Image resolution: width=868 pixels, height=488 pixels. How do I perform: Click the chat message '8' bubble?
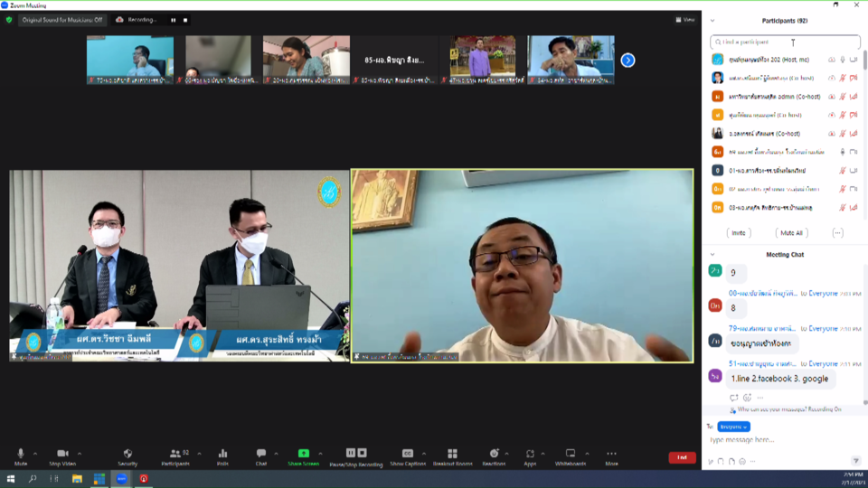[x=736, y=308]
